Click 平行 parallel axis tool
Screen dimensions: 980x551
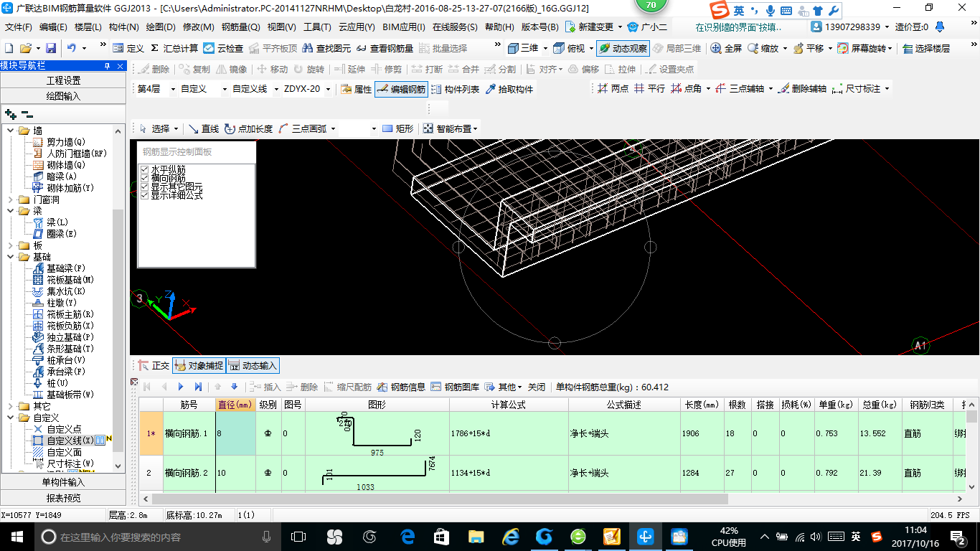(x=649, y=88)
